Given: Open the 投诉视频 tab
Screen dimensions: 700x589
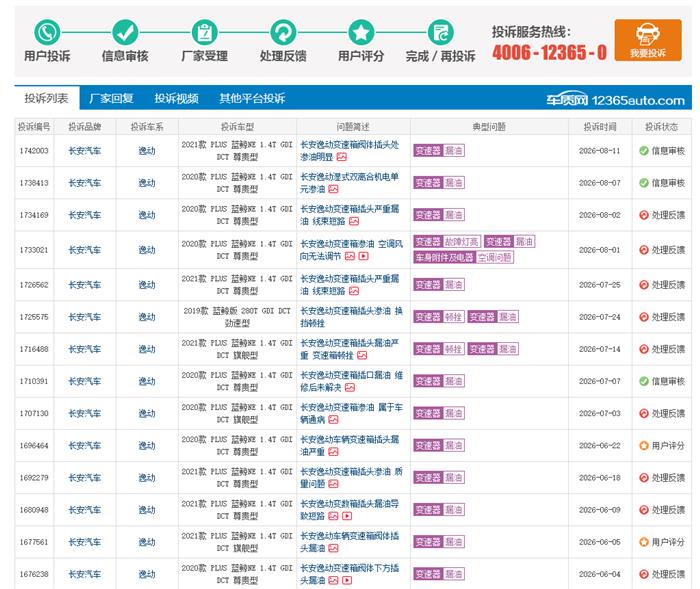Looking at the screenshot, I should pyautogui.click(x=176, y=98).
